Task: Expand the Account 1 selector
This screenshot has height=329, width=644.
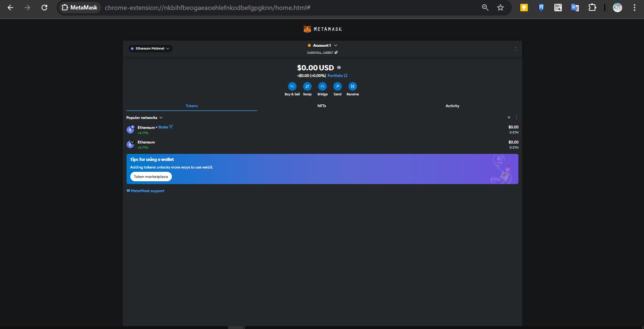Action: pyautogui.click(x=322, y=45)
